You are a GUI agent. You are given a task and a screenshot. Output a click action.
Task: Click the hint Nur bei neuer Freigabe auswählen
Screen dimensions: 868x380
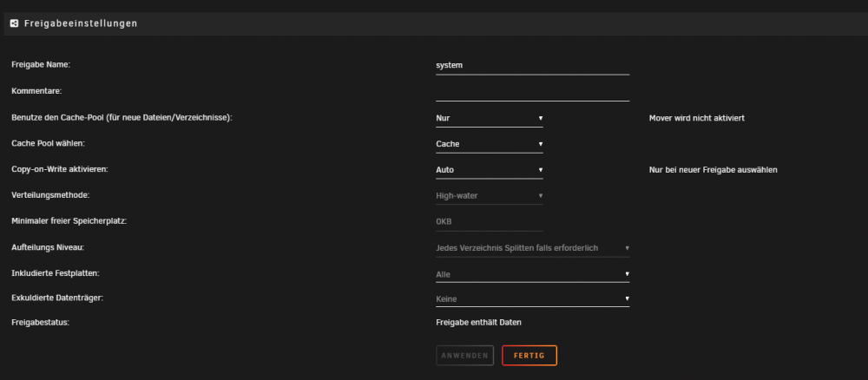click(x=713, y=170)
